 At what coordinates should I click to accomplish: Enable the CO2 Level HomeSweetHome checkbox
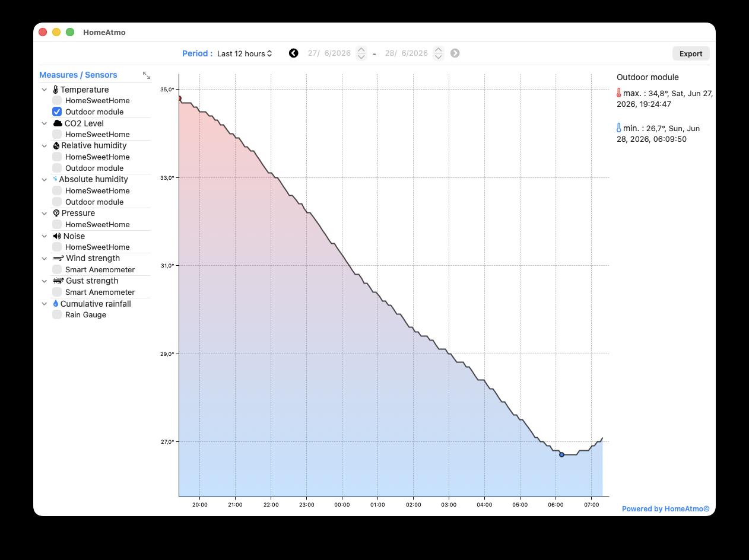click(x=57, y=134)
